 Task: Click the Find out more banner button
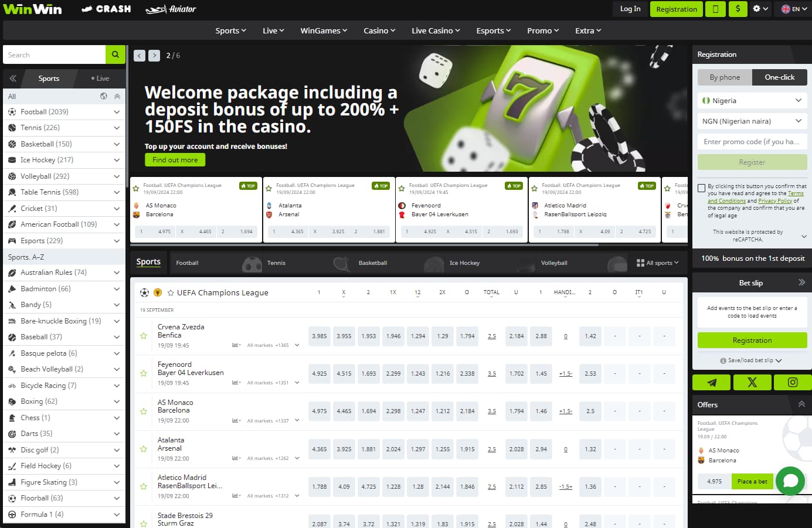coord(175,159)
